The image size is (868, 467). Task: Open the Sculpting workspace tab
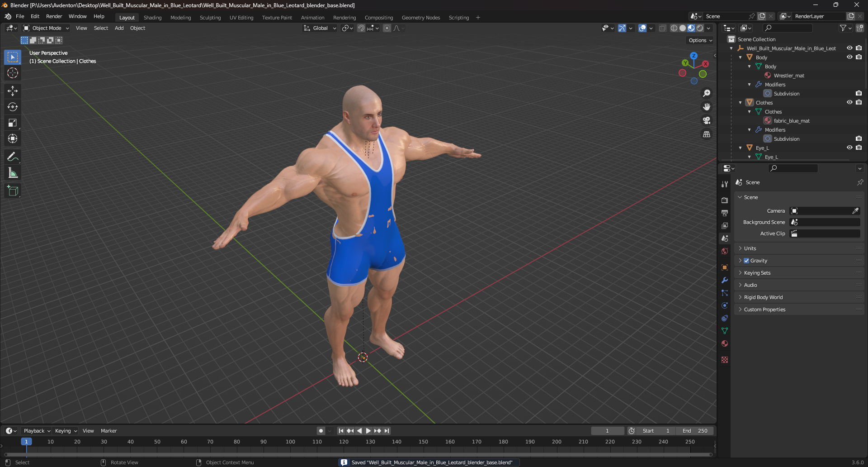pyautogui.click(x=210, y=18)
